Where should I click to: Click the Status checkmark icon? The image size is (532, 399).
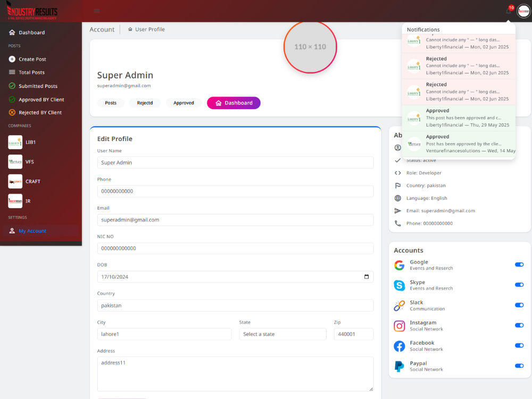pos(397,160)
